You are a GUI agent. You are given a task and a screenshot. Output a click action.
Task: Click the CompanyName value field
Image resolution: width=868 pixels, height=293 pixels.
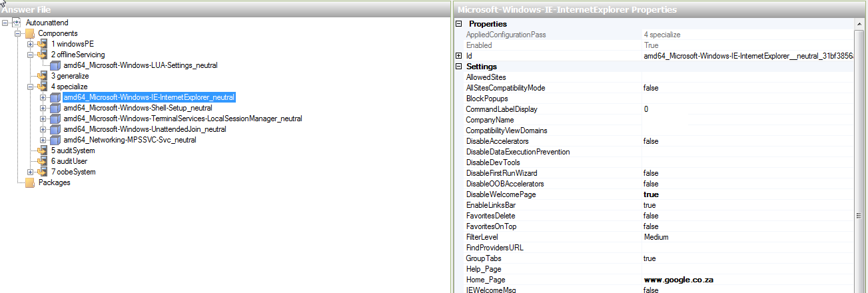(x=747, y=120)
